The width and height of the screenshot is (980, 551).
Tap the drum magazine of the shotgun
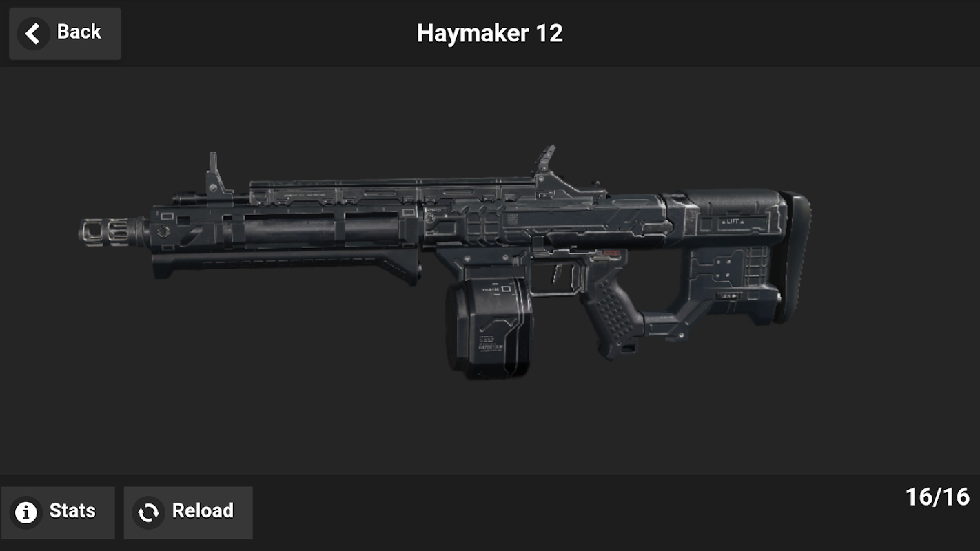click(488, 328)
